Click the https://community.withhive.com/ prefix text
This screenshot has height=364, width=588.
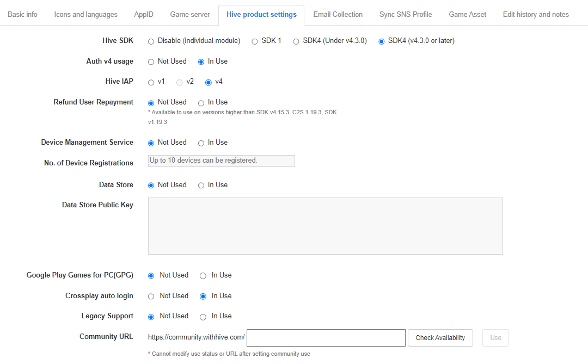click(196, 337)
